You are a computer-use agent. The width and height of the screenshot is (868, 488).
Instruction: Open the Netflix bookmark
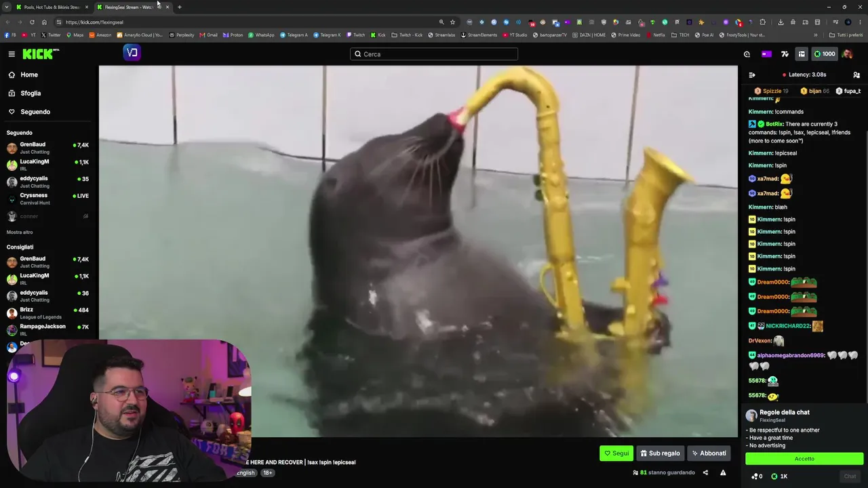pos(655,35)
